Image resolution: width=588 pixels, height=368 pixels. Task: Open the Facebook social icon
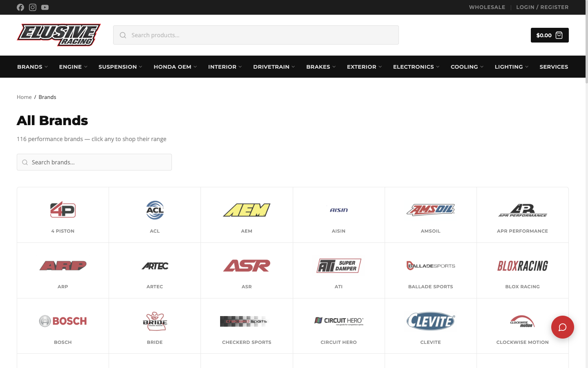pyautogui.click(x=20, y=7)
